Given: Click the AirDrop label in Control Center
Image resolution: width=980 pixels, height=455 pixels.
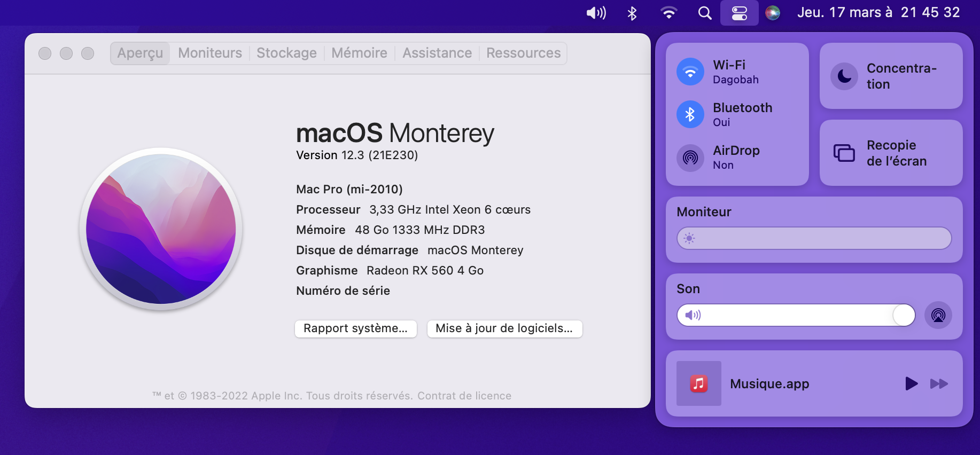Looking at the screenshot, I should [736, 151].
